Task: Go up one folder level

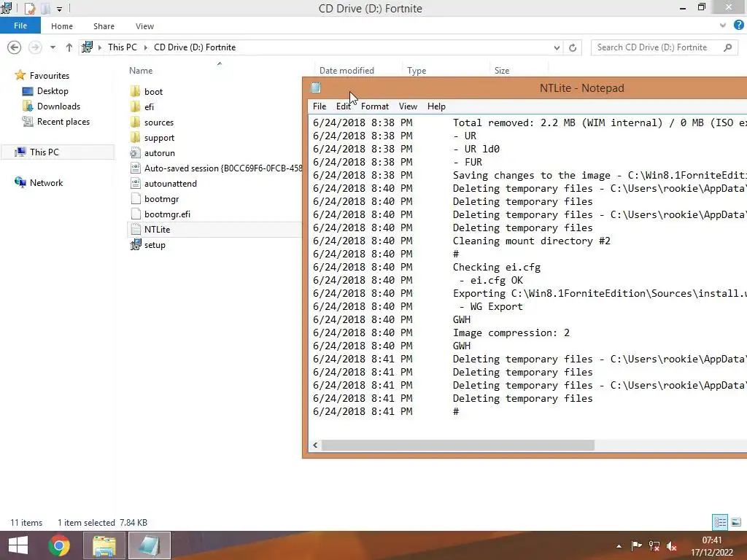Action: point(69,47)
